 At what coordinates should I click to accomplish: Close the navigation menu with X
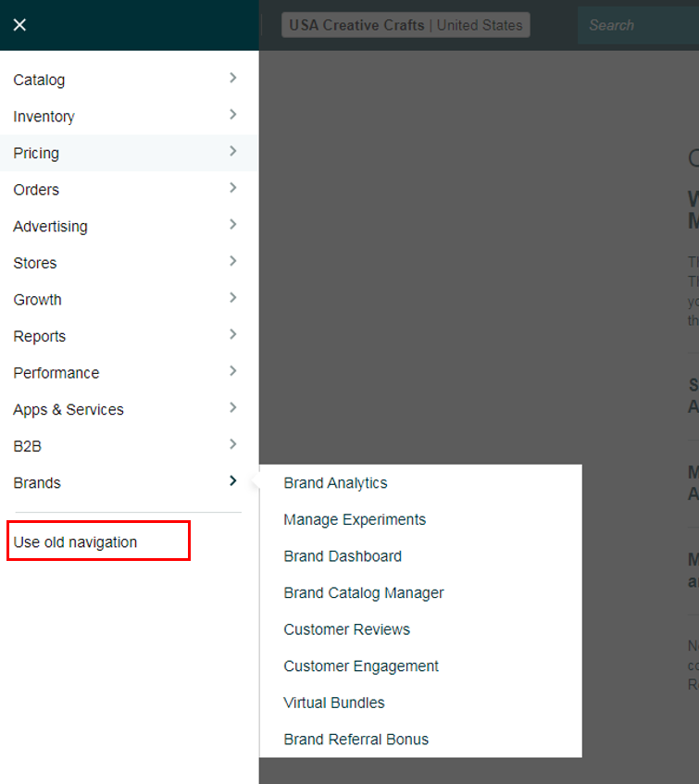(x=19, y=25)
